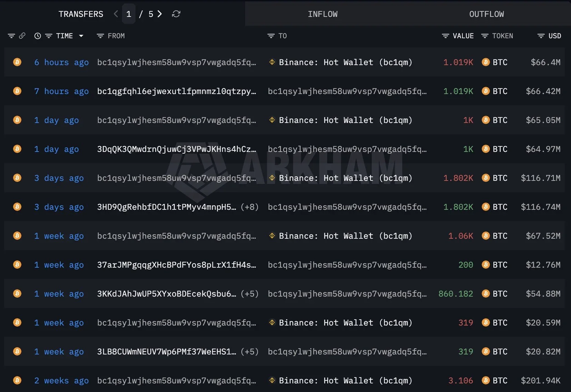Click the chain link icon in header
571x392 pixels.
click(22, 36)
